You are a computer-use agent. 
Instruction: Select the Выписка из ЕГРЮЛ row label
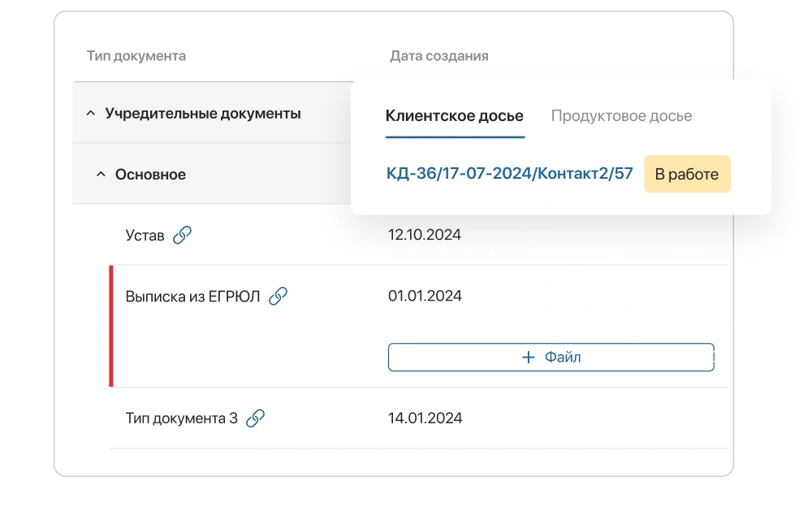click(192, 297)
